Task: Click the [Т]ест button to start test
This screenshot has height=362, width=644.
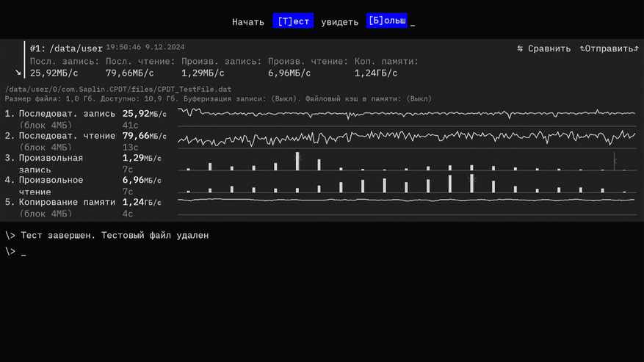Action: tap(293, 21)
